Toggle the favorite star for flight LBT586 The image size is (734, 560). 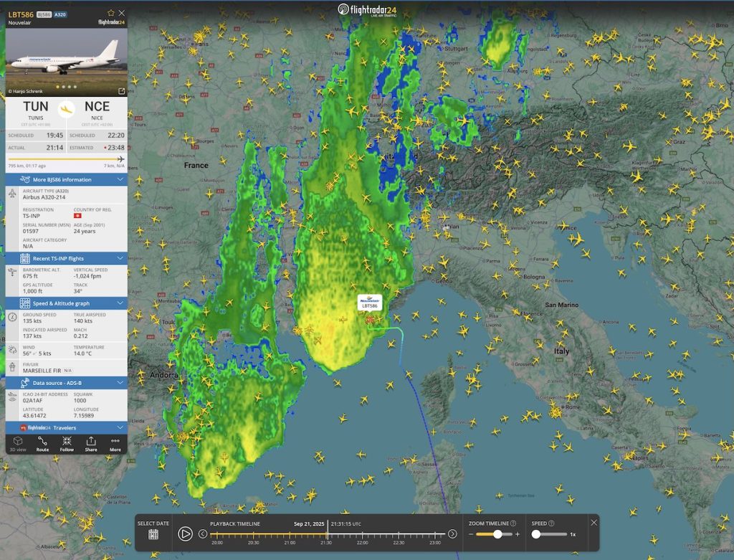[x=110, y=12]
